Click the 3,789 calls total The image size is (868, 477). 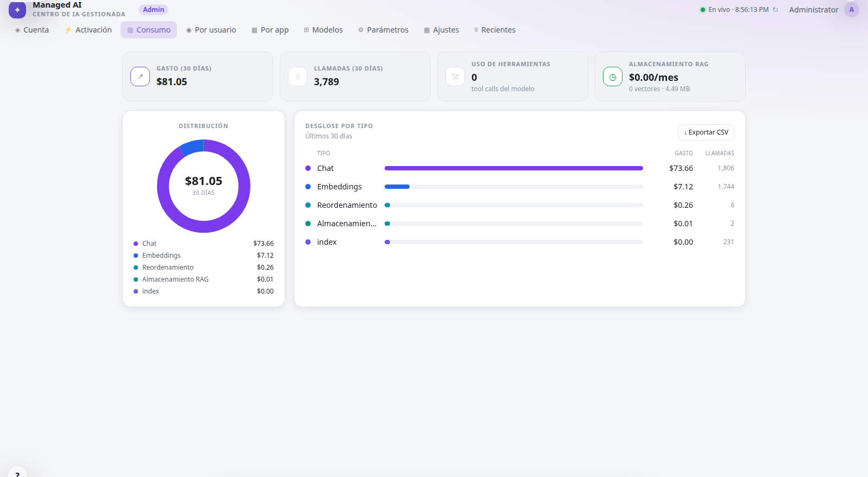326,82
